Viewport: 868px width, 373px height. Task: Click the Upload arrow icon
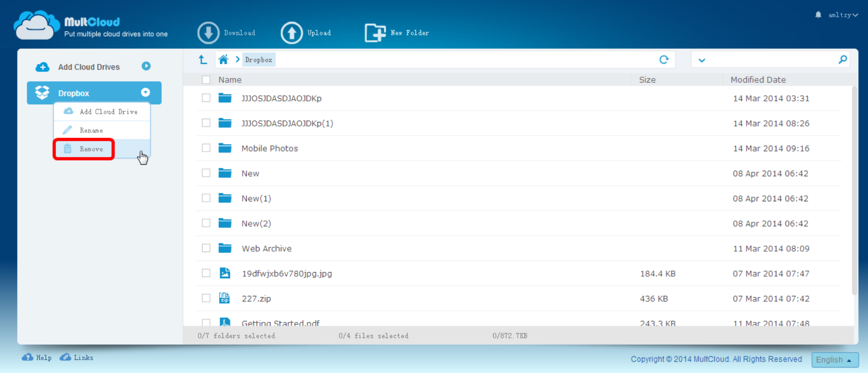(292, 33)
